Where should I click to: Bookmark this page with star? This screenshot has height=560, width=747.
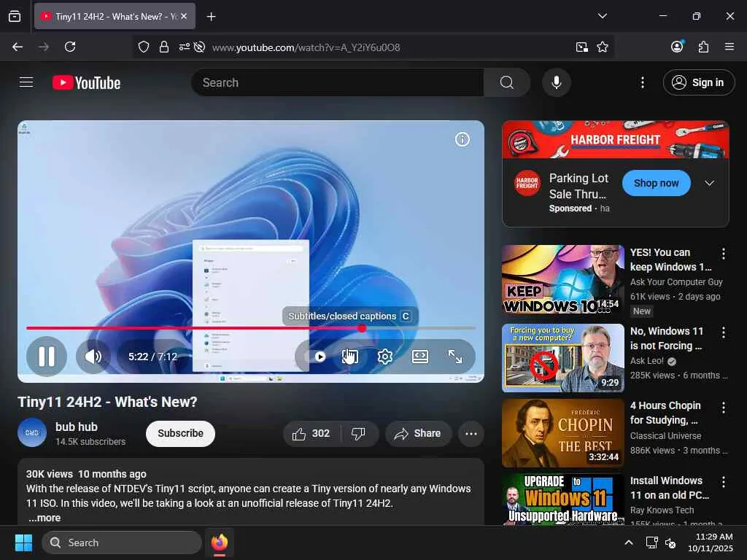click(x=602, y=47)
